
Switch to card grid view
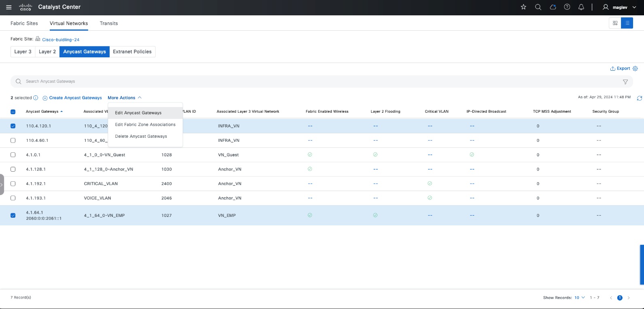[615, 23]
